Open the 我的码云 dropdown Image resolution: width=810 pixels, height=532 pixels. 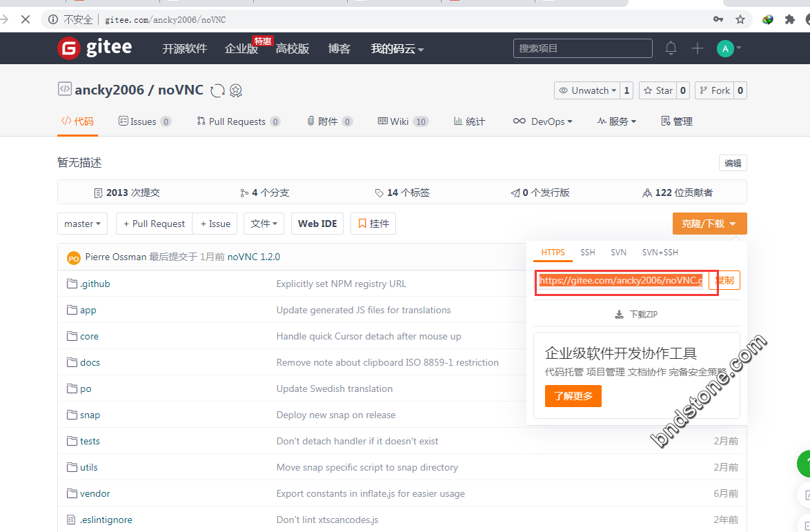pos(397,48)
